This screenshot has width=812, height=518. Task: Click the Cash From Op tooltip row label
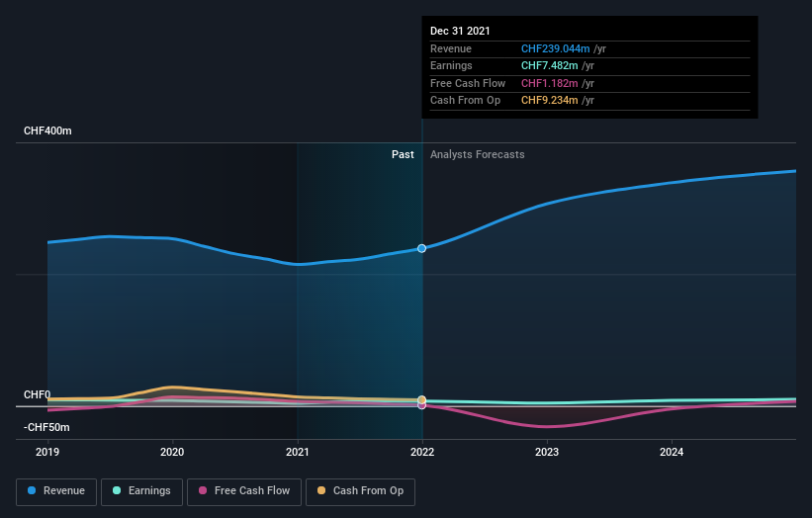point(465,101)
